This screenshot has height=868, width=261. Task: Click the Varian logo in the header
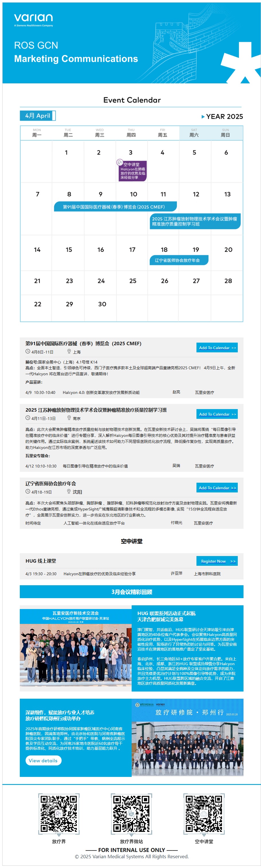click(33, 20)
